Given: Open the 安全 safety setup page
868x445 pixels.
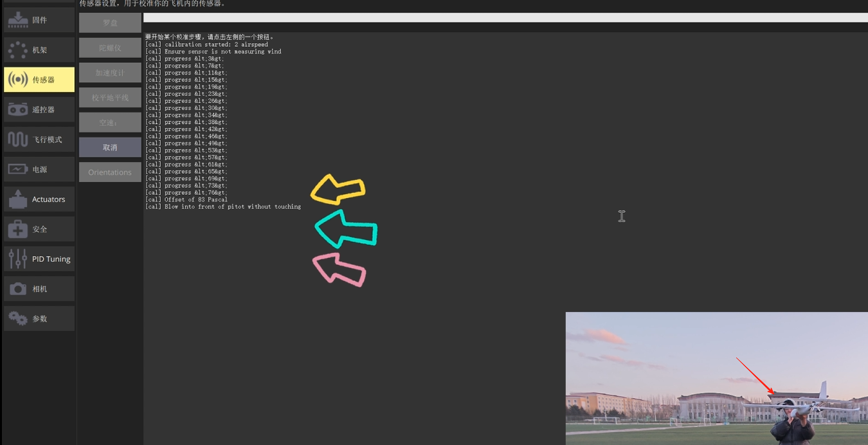Looking at the screenshot, I should (39, 229).
